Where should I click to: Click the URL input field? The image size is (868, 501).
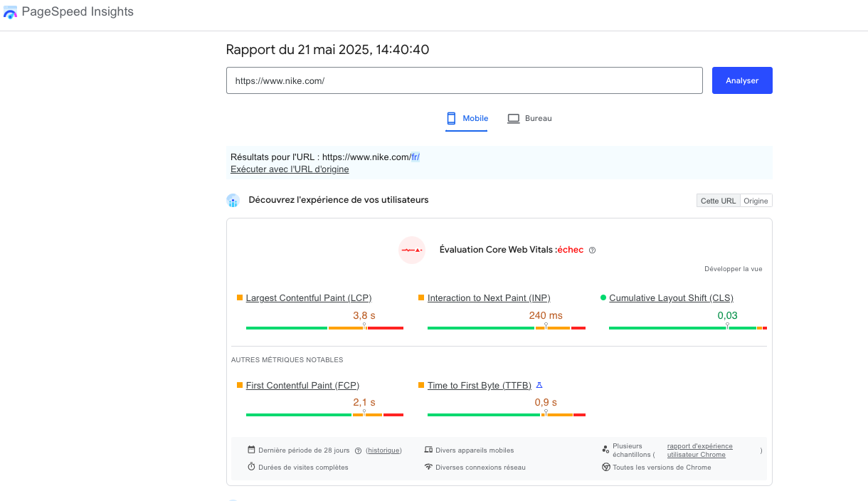click(464, 80)
